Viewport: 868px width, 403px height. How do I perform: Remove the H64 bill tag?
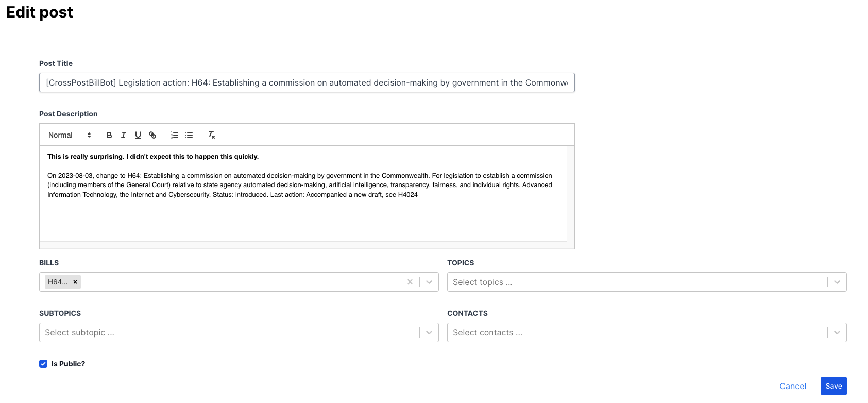click(75, 282)
